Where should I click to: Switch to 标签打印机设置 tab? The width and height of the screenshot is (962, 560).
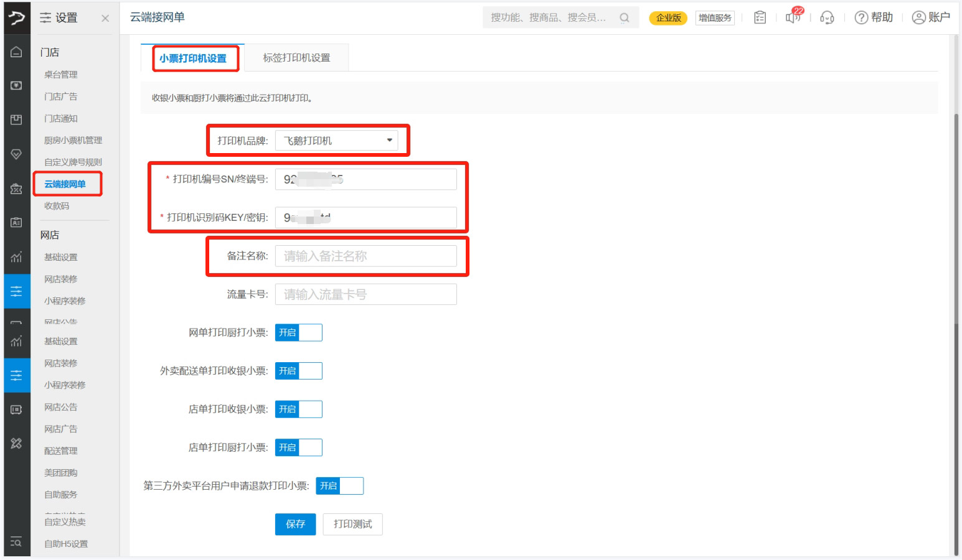click(x=296, y=58)
